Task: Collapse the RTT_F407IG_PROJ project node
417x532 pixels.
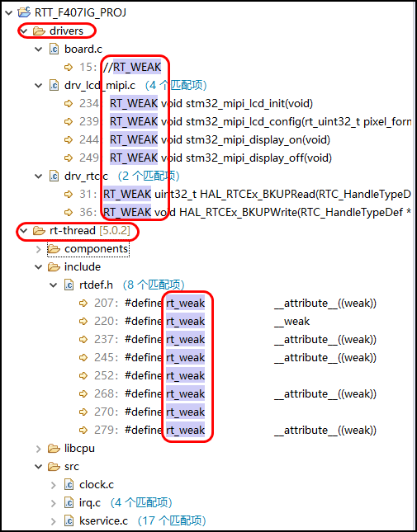Action: pyautogui.click(x=8, y=12)
